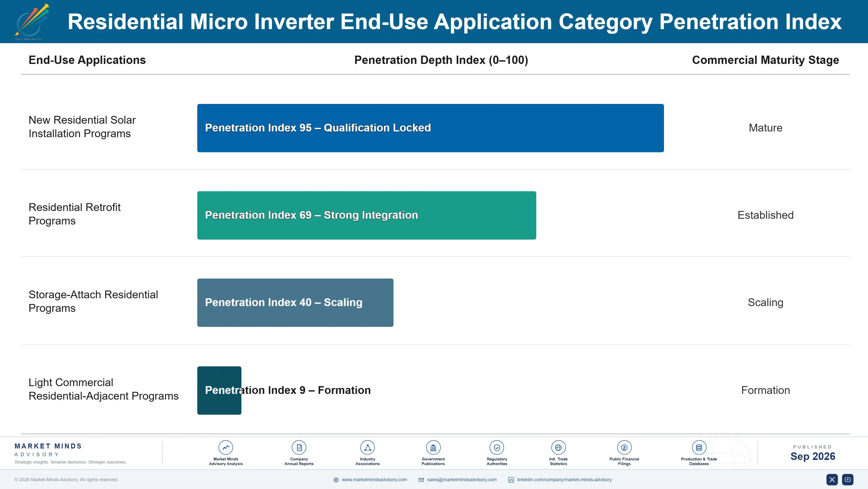Select the Penetration Index 95 blue bar
868x489 pixels.
click(430, 128)
